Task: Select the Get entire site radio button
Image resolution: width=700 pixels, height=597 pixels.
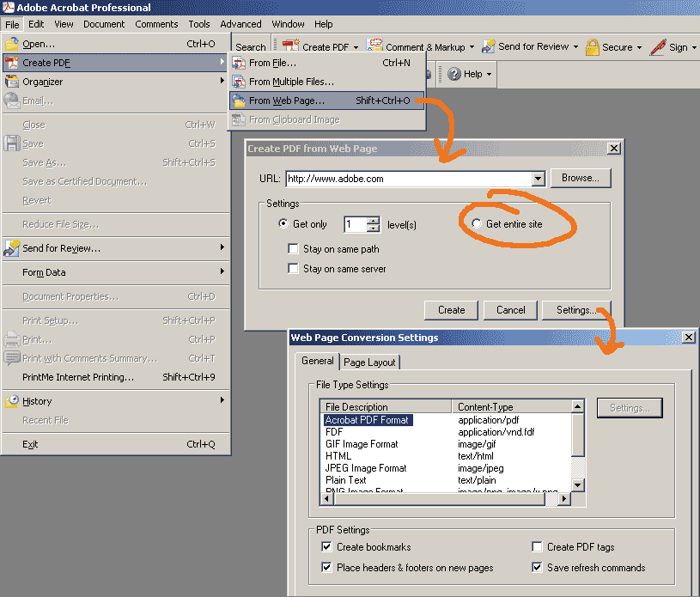Action: [477, 223]
